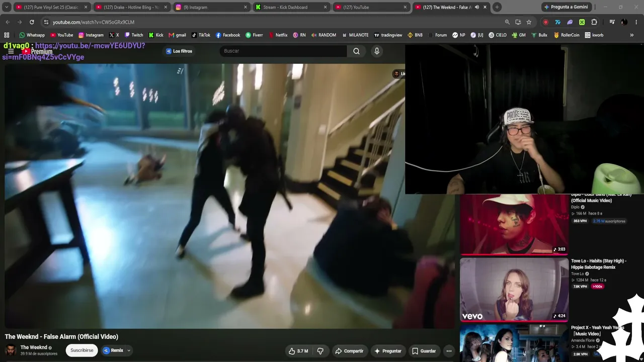Click The Weeknd channel avatar
Viewport: 644px width, 362px height.
[11, 350]
